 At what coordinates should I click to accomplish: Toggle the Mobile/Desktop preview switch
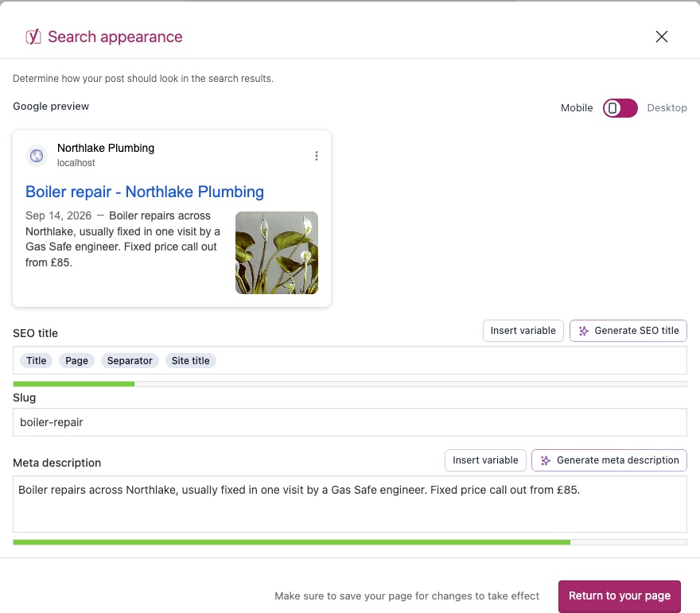point(620,108)
